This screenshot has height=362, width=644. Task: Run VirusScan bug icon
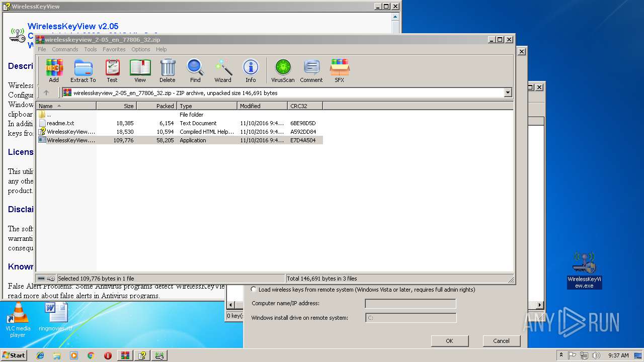coord(283,70)
